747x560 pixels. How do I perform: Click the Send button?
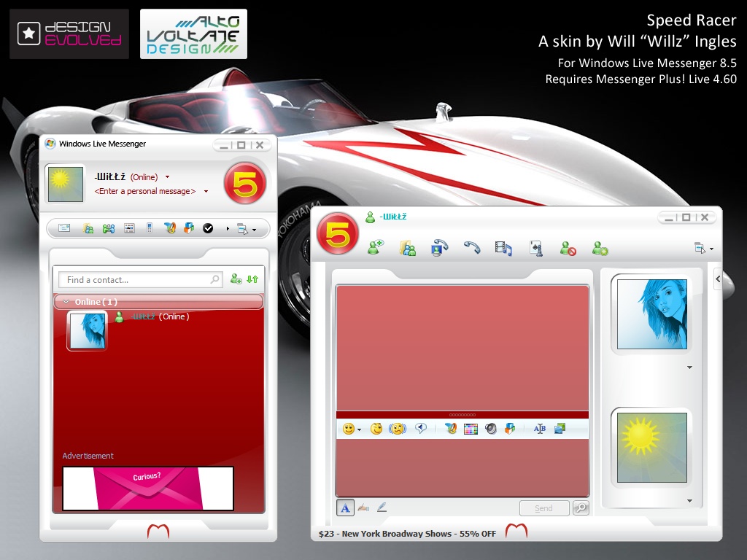tap(544, 508)
